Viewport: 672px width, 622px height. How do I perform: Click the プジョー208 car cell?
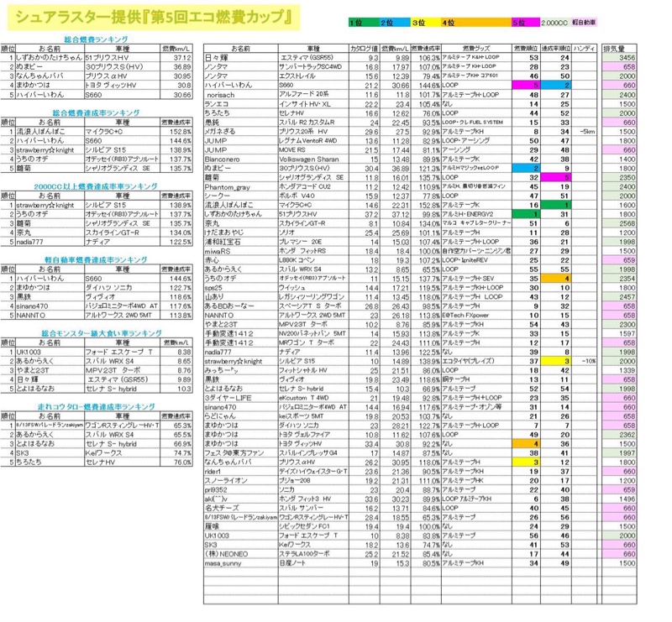click(313, 481)
